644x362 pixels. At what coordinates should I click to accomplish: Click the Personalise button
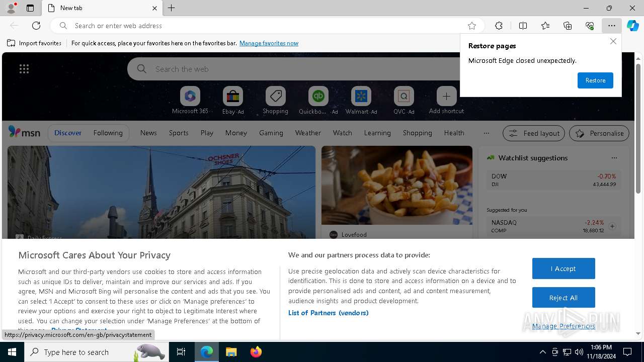point(599,133)
